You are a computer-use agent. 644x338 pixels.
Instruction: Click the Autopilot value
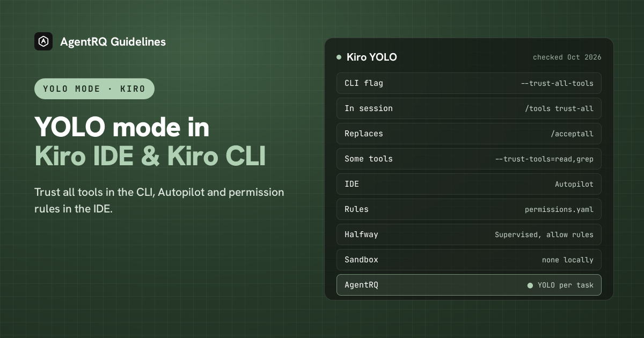coord(574,184)
